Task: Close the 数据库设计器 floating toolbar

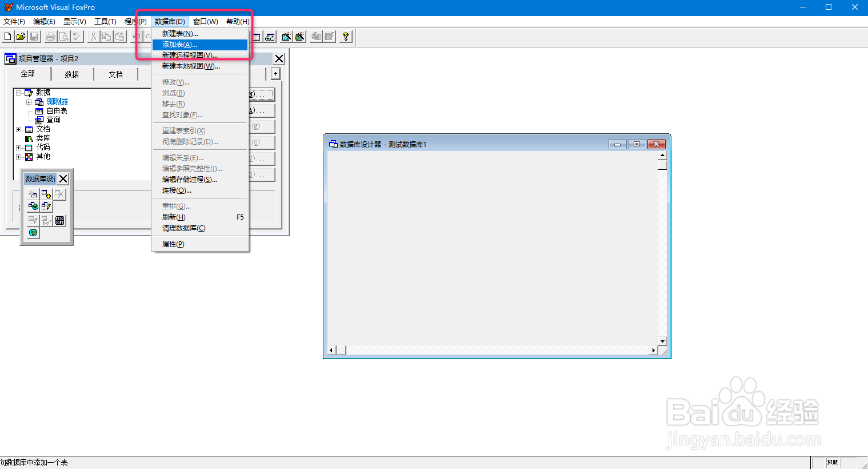Action: click(63, 179)
